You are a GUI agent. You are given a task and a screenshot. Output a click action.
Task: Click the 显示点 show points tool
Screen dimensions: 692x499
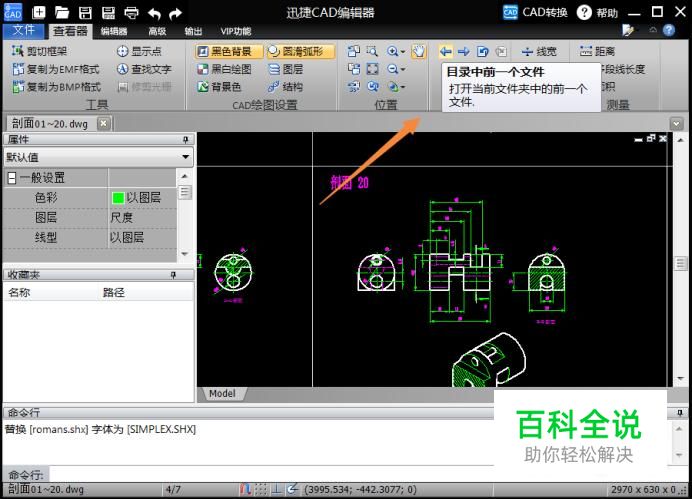click(139, 51)
